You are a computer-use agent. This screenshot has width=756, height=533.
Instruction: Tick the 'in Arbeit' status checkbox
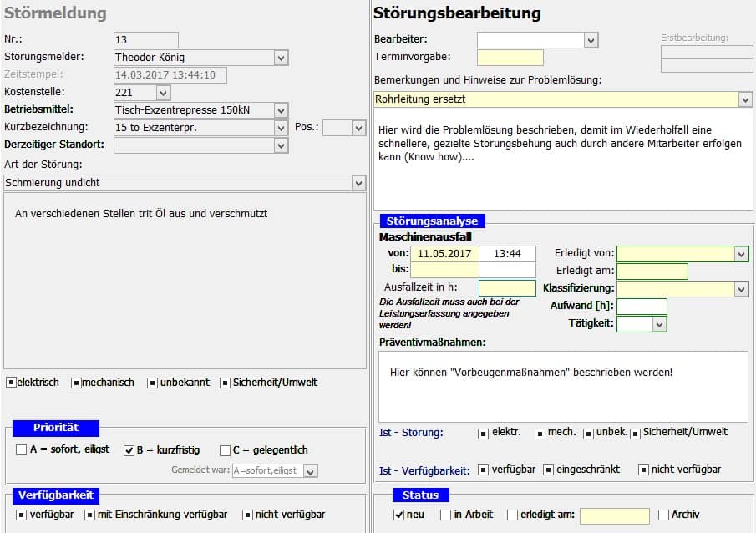[x=446, y=515]
